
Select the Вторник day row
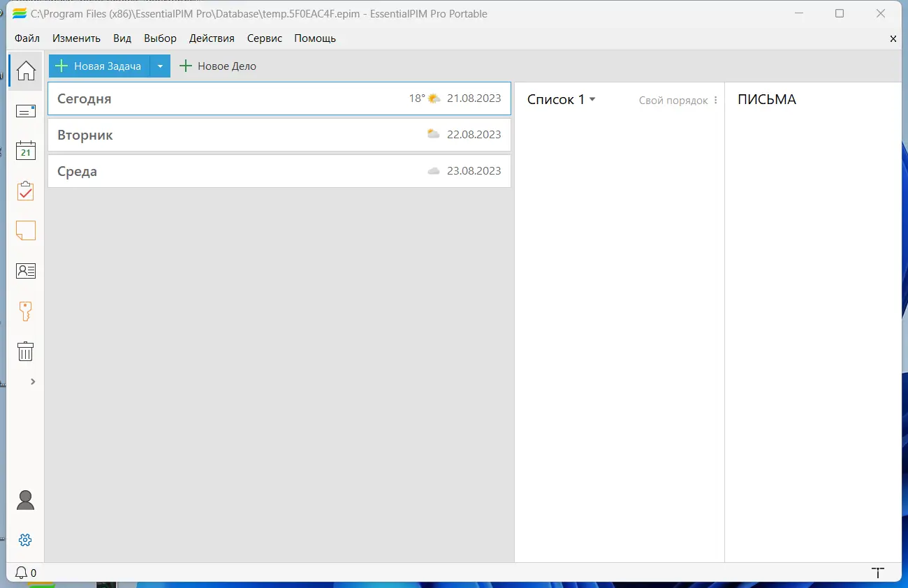click(x=279, y=134)
